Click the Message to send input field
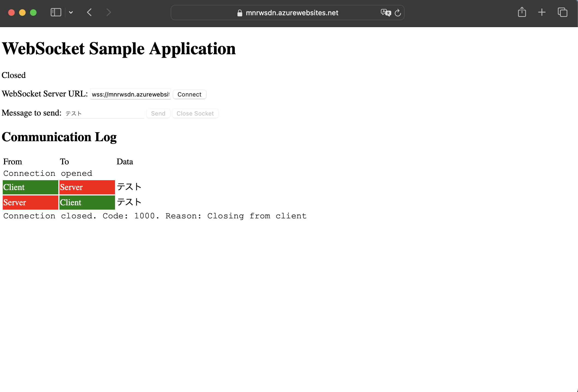578x392 pixels. pos(104,113)
